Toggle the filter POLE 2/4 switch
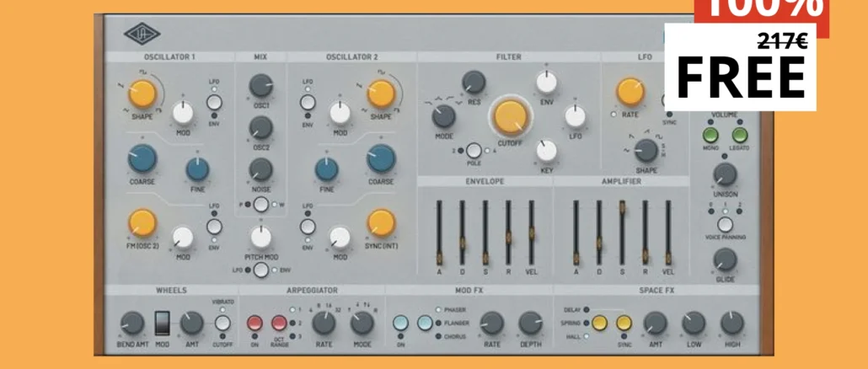The width and height of the screenshot is (868, 369). [474, 151]
